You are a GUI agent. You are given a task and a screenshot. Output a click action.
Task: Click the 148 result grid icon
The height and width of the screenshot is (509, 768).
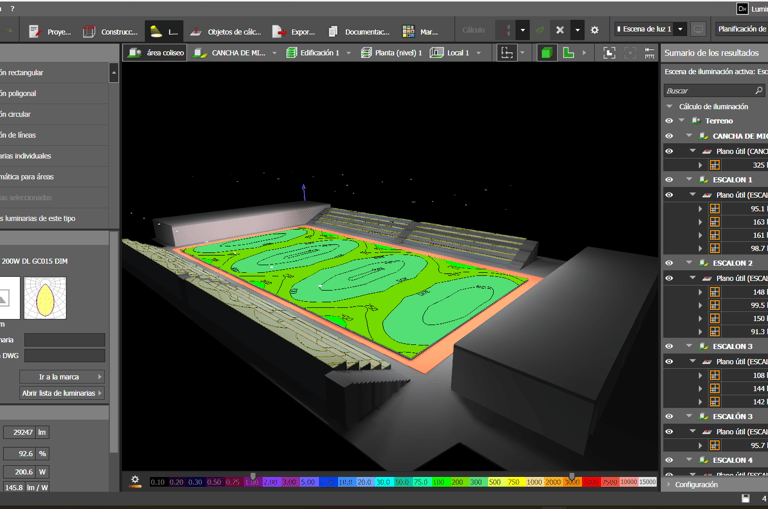[x=715, y=292]
